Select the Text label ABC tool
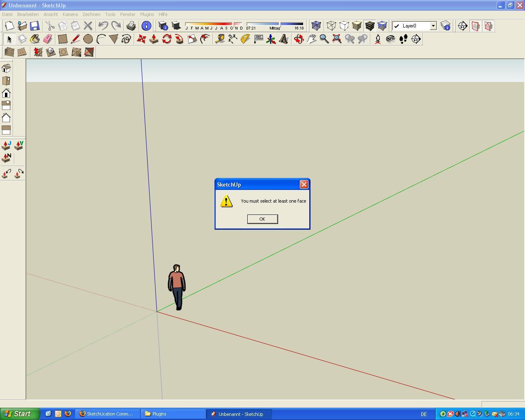Image resolution: width=525 pixels, height=420 pixels. coord(258,39)
